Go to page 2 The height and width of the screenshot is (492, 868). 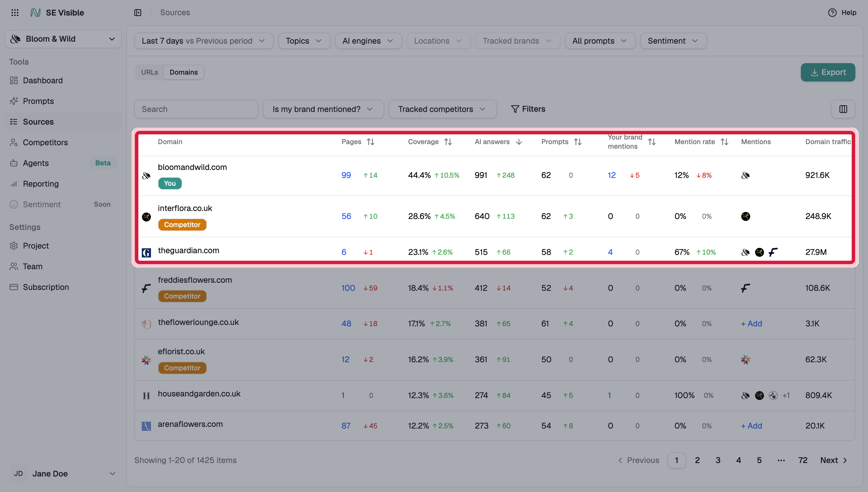697,460
